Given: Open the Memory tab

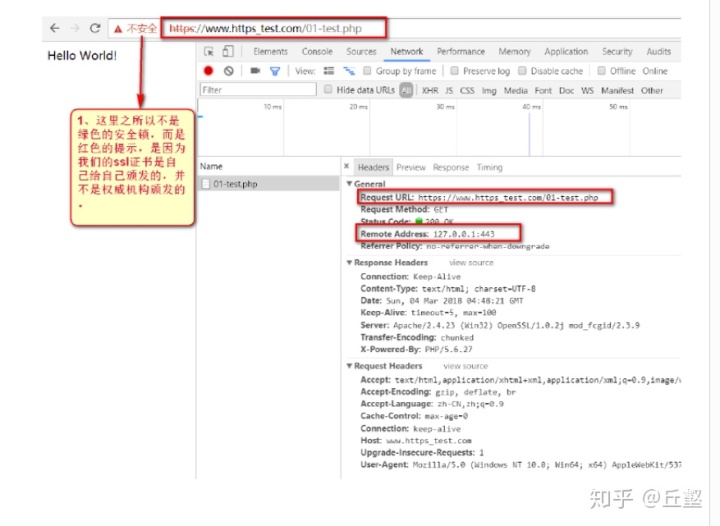Looking at the screenshot, I should [x=514, y=51].
